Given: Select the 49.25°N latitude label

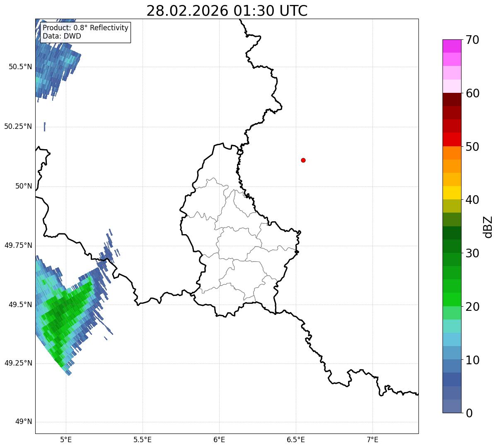Looking at the screenshot, I should coord(18,363).
